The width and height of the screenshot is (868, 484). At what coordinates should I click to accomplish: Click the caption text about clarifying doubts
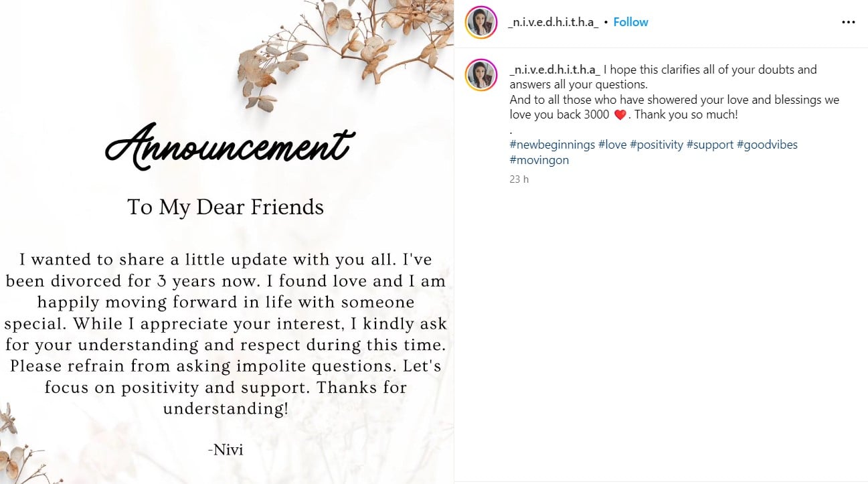[669, 77]
